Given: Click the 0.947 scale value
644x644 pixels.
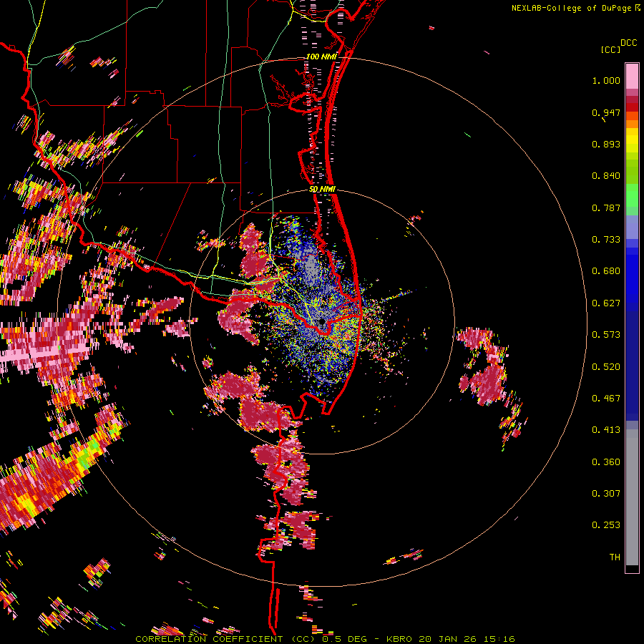Looking at the screenshot, I should [606, 112].
